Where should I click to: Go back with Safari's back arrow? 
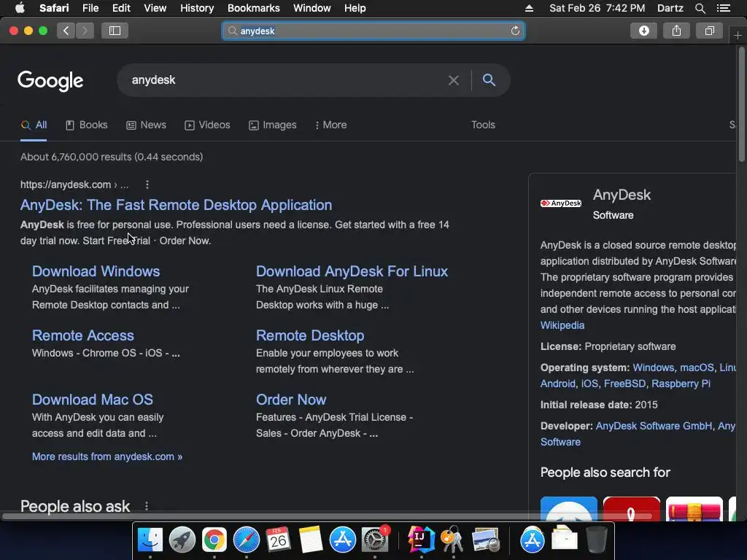[x=66, y=31]
